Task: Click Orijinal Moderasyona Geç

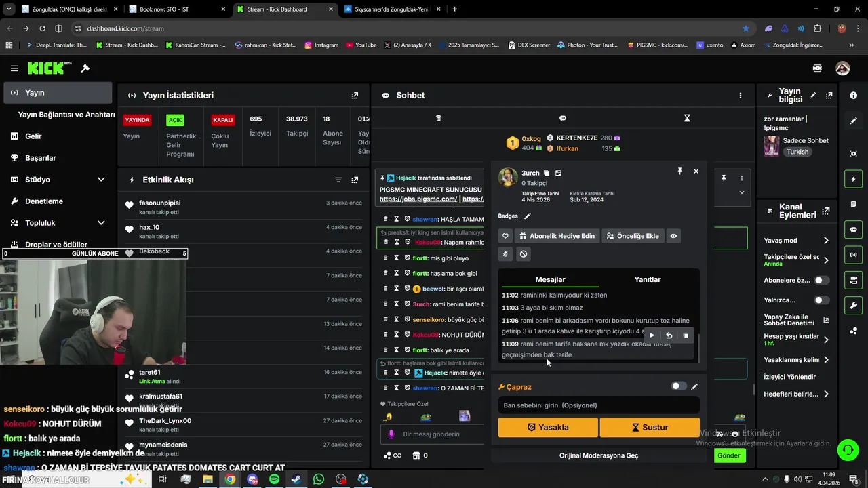Action: (x=599, y=455)
